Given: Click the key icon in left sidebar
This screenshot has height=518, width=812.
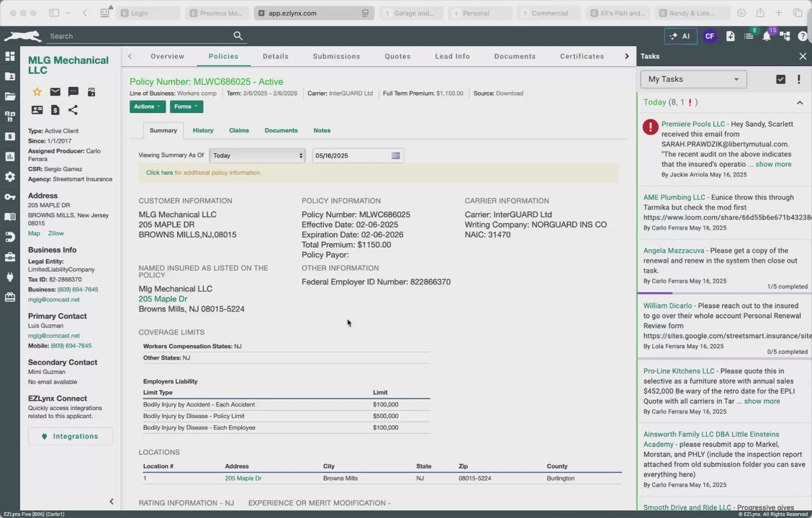Looking at the screenshot, I should click(10, 196).
